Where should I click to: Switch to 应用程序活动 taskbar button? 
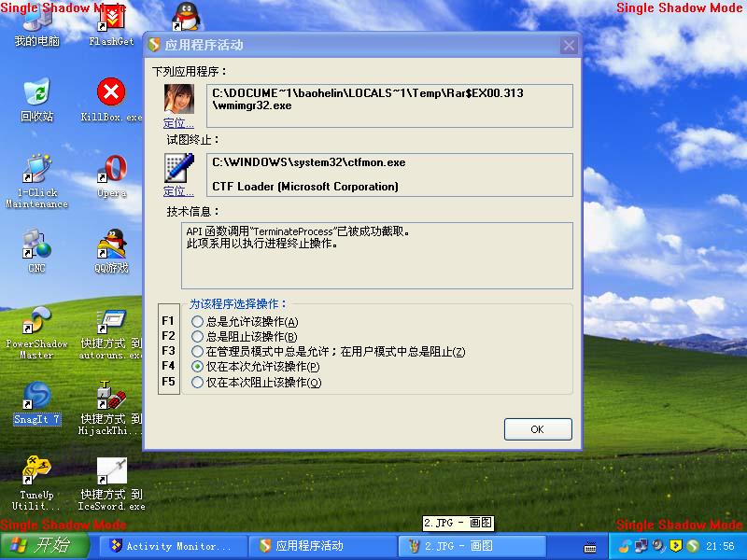[323, 546]
